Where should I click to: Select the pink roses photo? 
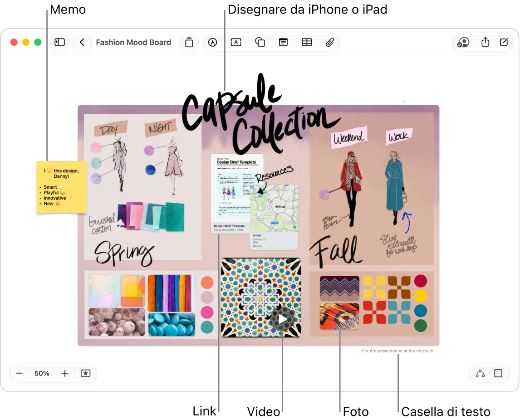tap(117, 322)
